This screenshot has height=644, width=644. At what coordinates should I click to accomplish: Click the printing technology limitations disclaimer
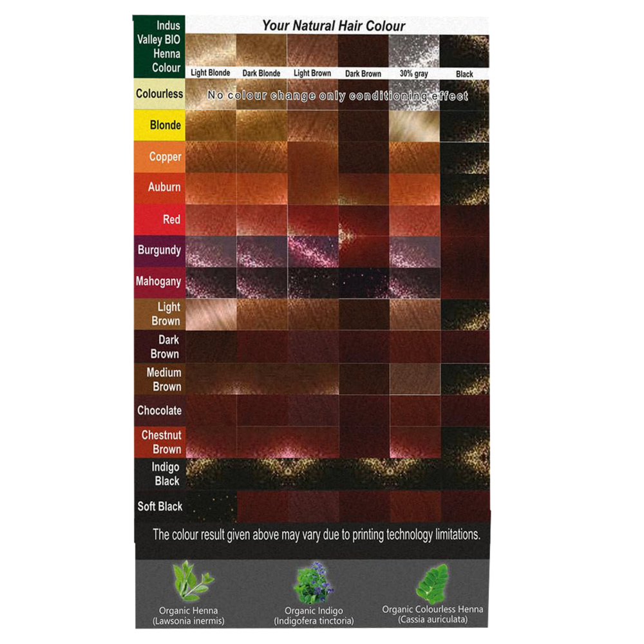[316, 535]
